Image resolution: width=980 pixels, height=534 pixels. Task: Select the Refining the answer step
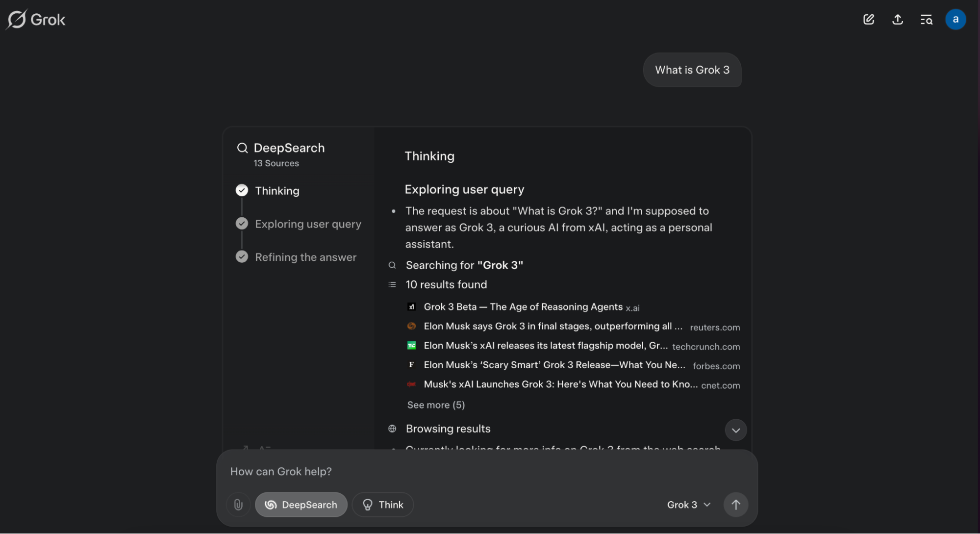(x=305, y=257)
